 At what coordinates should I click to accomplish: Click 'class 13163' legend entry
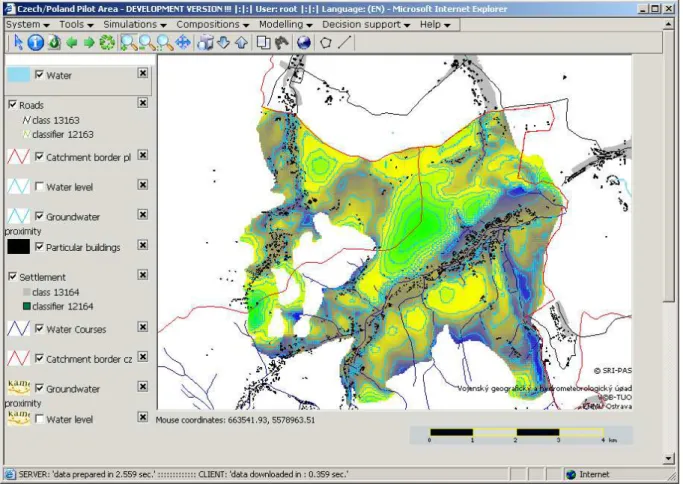56,120
